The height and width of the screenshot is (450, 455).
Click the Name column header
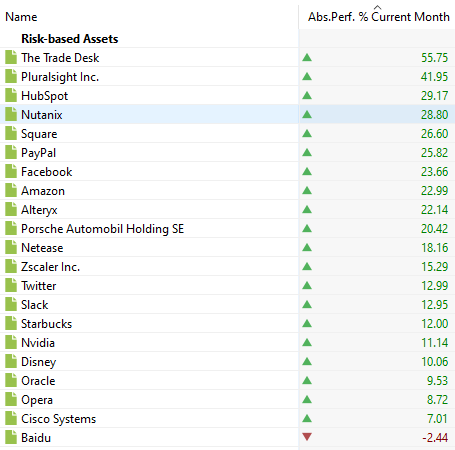coord(21,17)
